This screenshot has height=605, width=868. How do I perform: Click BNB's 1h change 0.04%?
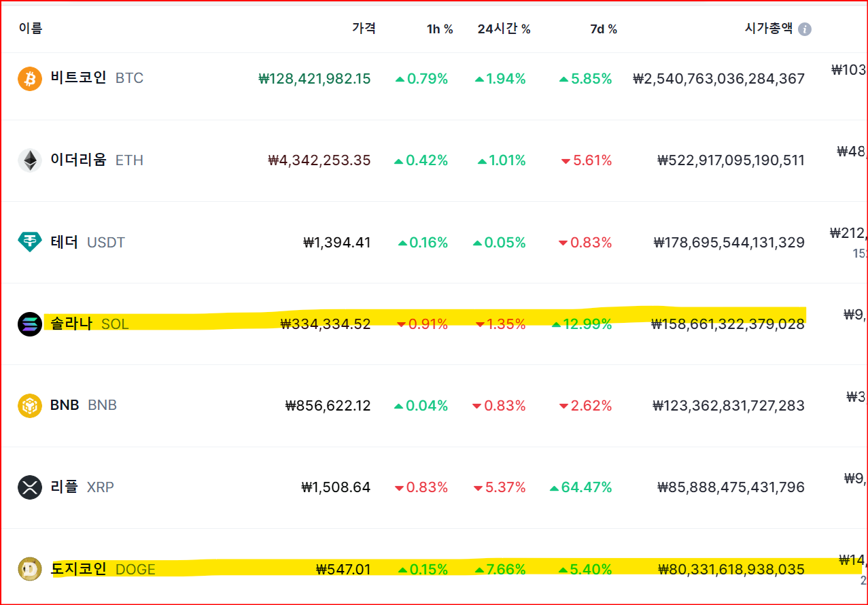point(421,406)
